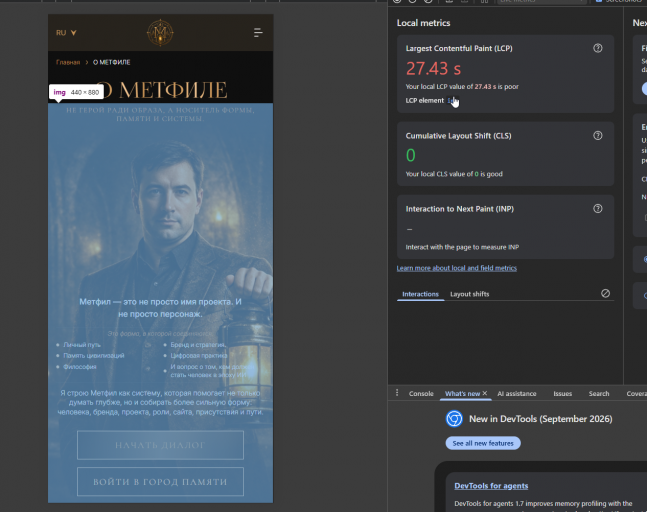The width and height of the screenshot is (647, 512).
Task: Click the New in DevTools (September 2026) heading
Action: pos(541,419)
